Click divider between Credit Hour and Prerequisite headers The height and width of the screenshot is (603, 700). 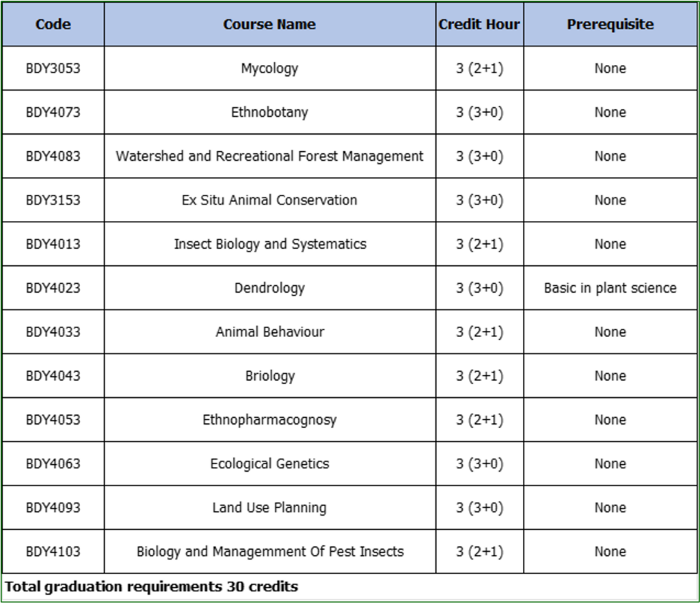click(x=524, y=25)
